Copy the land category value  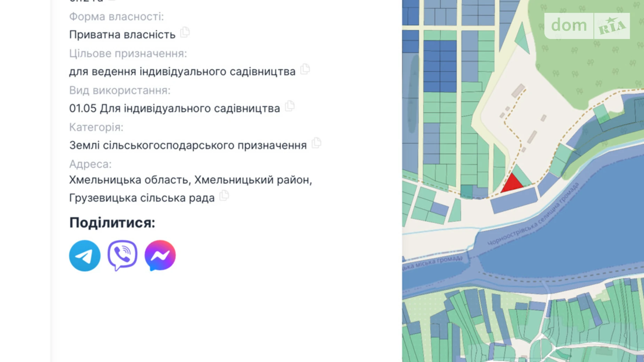[x=316, y=143]
